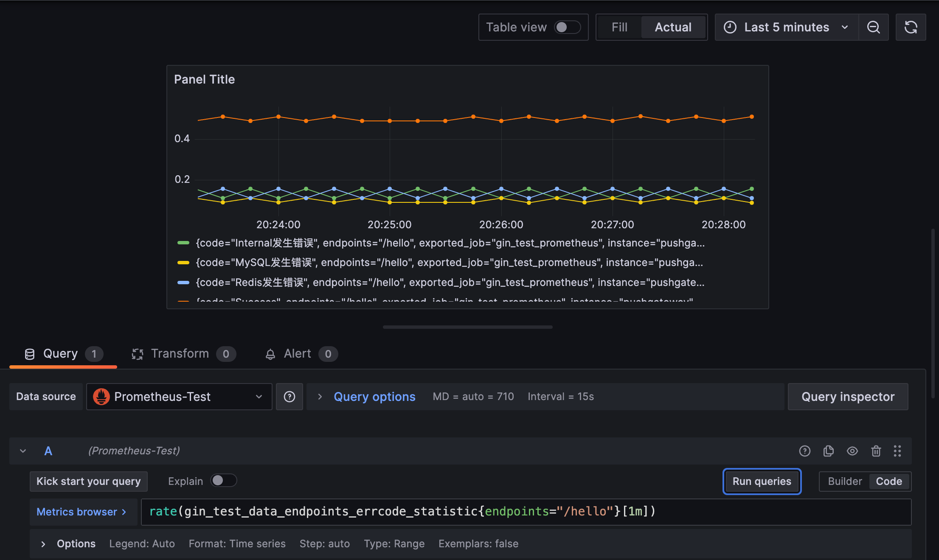Click the right-side vertical scrollbar
939x560 pixels.
click(x=933, y=314)
